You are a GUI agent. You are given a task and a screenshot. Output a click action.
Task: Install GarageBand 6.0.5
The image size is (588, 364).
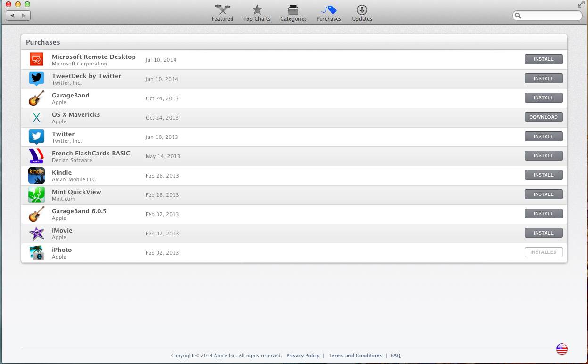[x=543, y=214]
